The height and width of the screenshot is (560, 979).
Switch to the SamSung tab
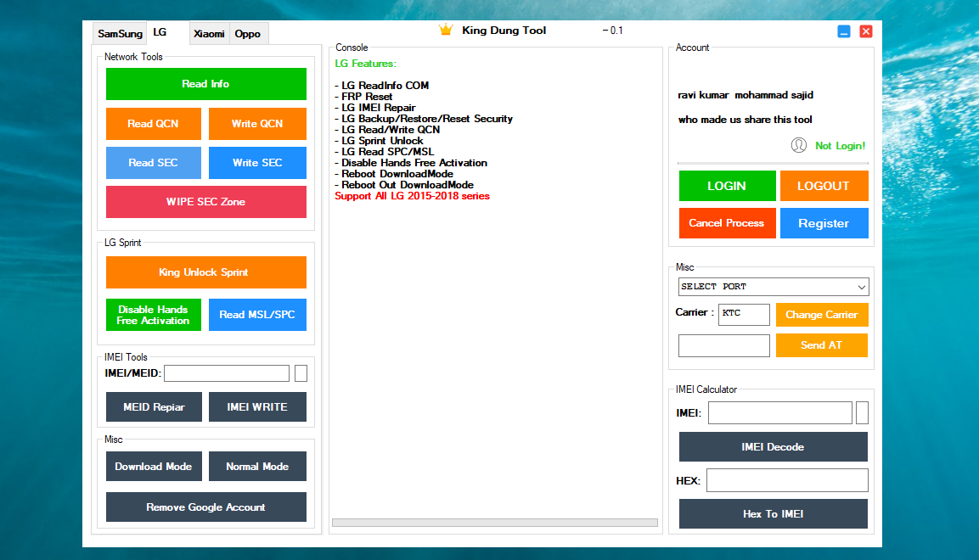click(x=120, y=34)
